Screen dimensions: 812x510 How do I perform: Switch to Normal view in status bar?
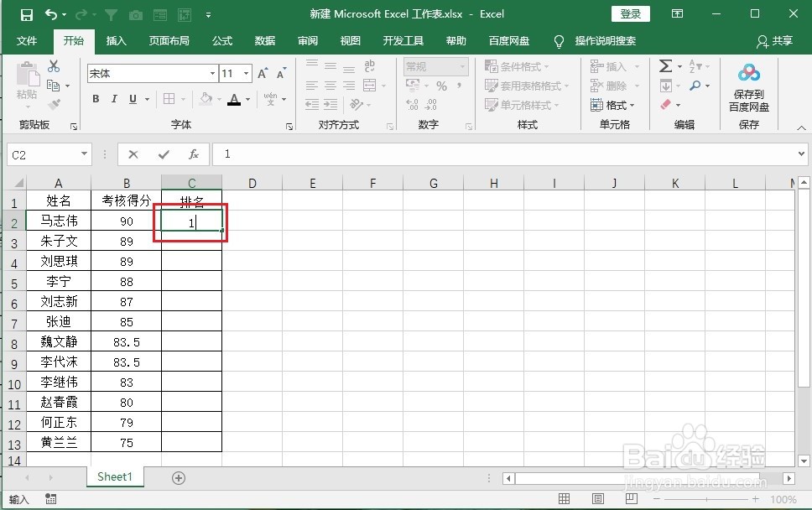click(564, 498)
